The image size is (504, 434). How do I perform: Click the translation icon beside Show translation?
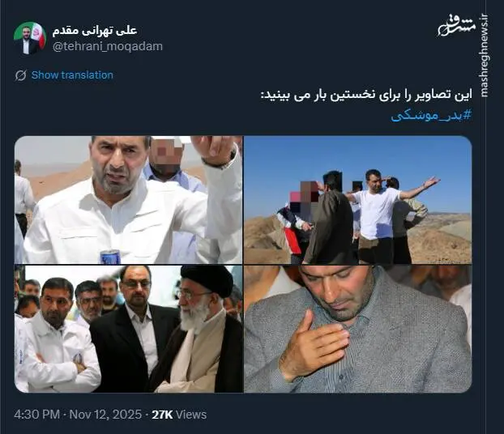coord(20,75)
